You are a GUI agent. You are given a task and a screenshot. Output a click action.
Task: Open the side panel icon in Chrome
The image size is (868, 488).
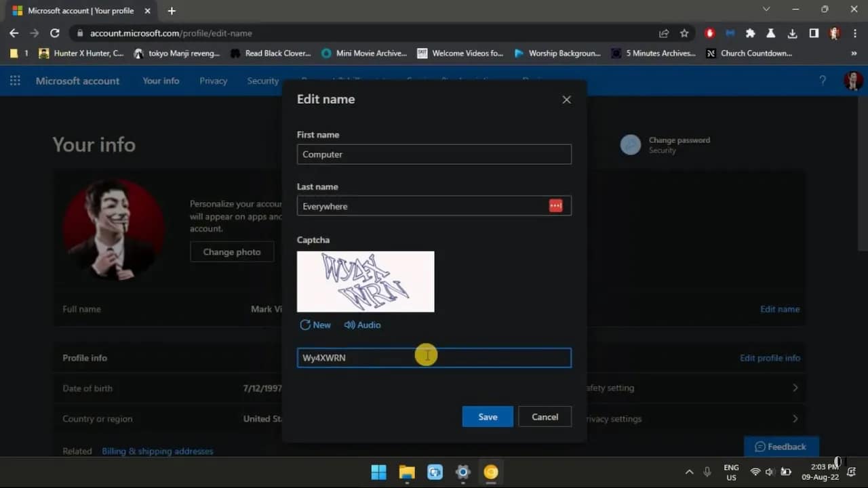tap(812, 33)
